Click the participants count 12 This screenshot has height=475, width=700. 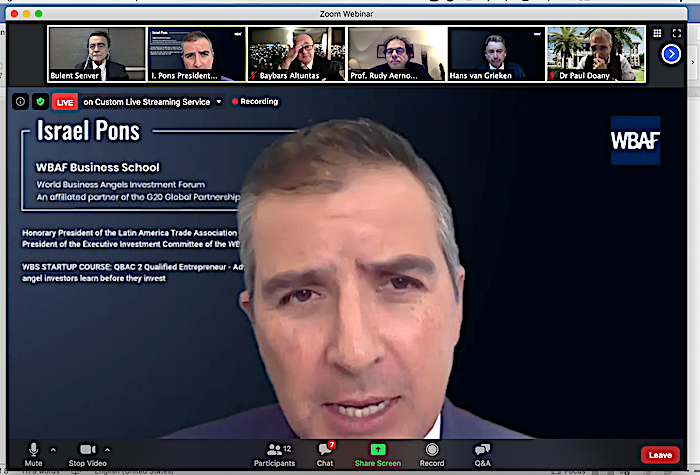click(287, 449)
